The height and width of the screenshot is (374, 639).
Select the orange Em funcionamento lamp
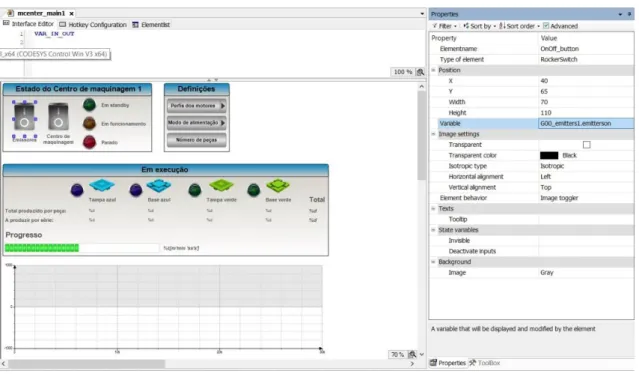pos(89,123)
